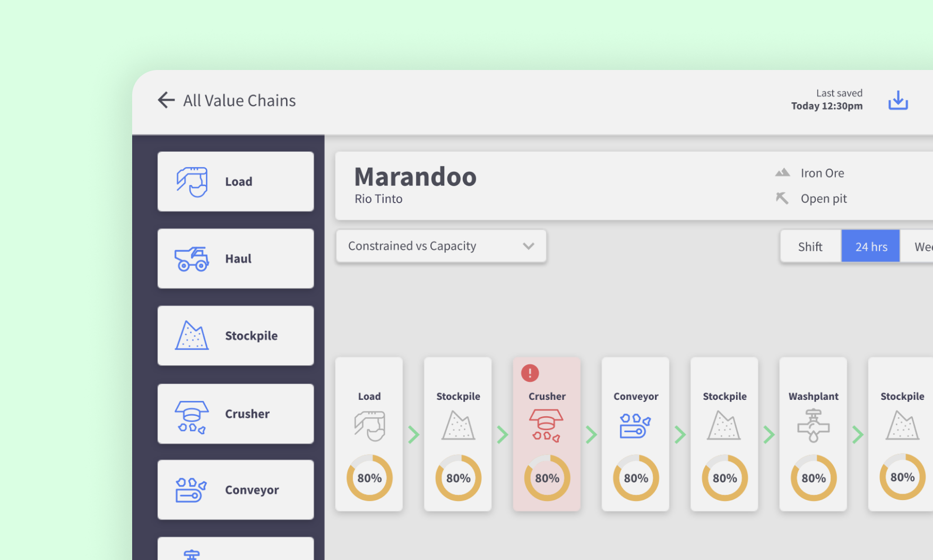Viewport: 933px width, 560px height.
Task: Expand the dropdown chevron arrow
Action: click(528, 246)
